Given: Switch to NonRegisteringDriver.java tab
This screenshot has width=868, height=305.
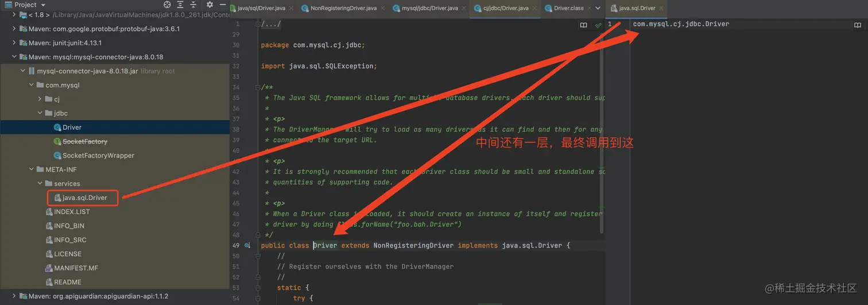Looking at the screenshot, I should (339, 8).
